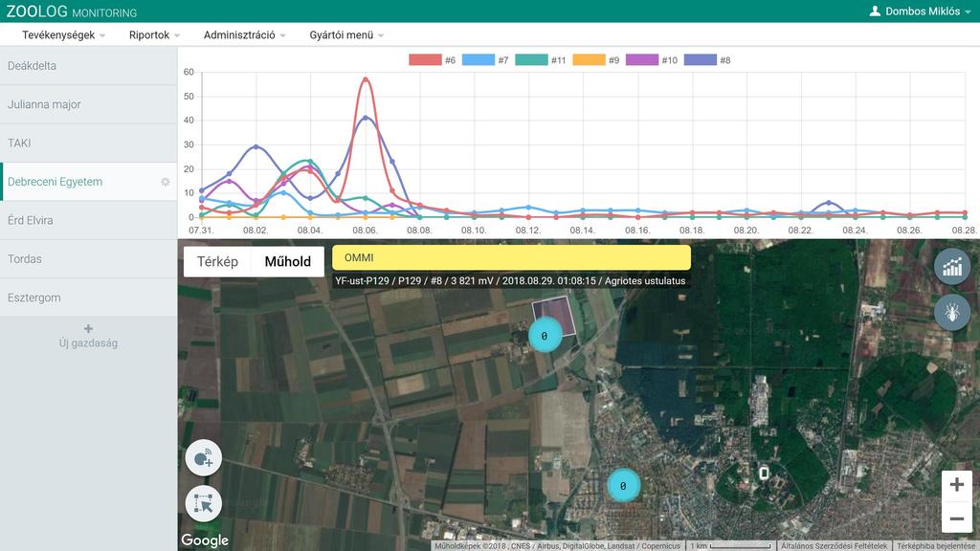Image resolution: width=980 pixels, height=551 pixels.
Task: Expand the Riportok menu
Action: 154,35
